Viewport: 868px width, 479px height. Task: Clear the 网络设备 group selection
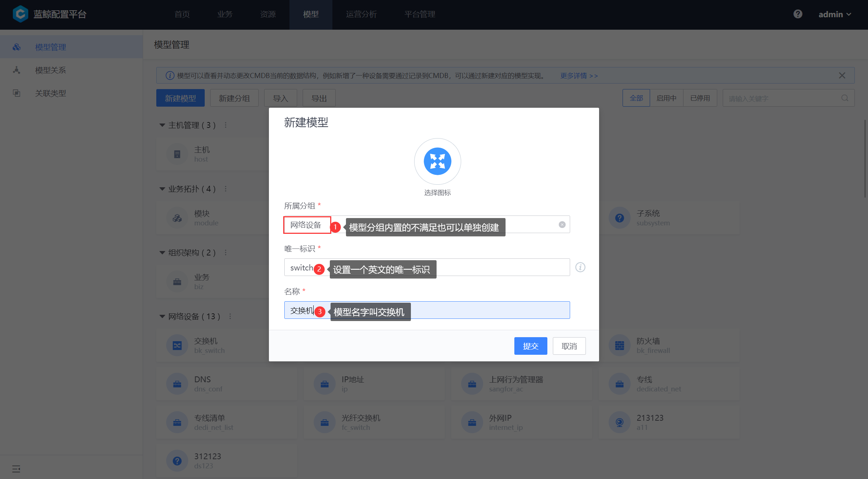pos(562,225)
